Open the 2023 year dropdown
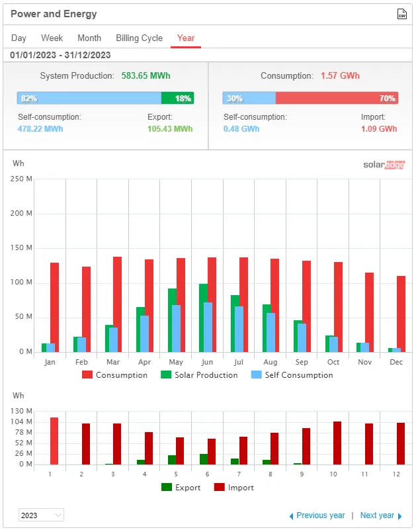The image size is (418, 532). click(41, 515)
